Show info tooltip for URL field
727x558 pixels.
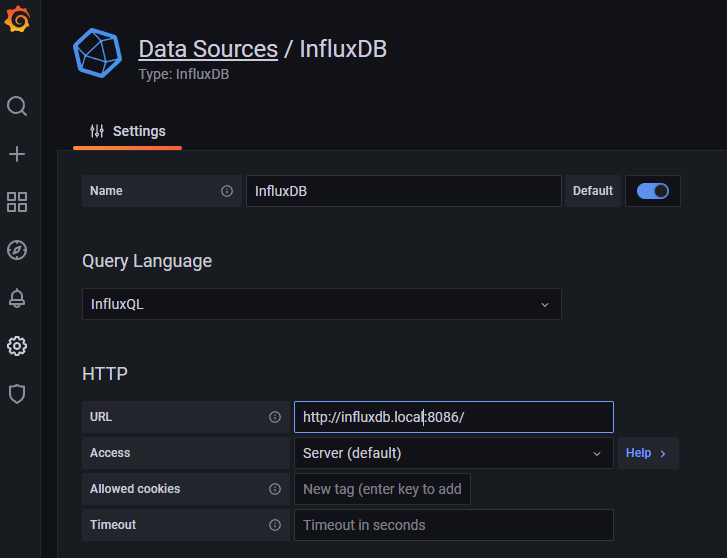coord(275,417)
